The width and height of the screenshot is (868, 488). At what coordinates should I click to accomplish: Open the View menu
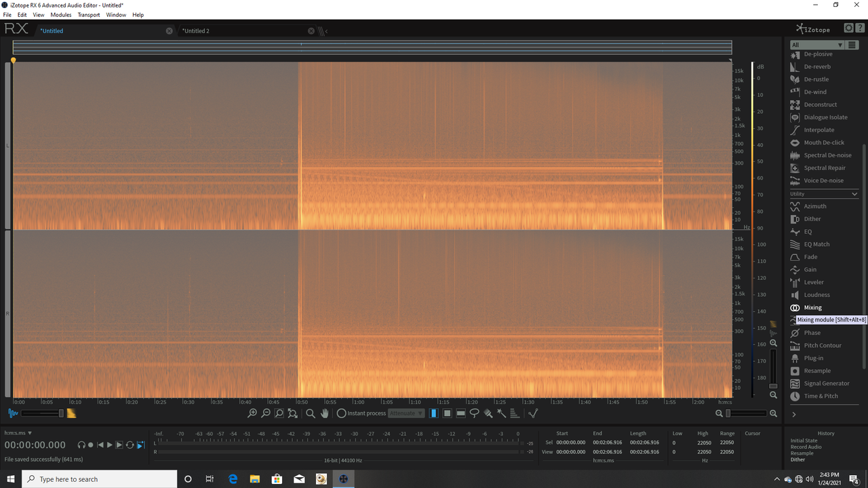[39, 15]
